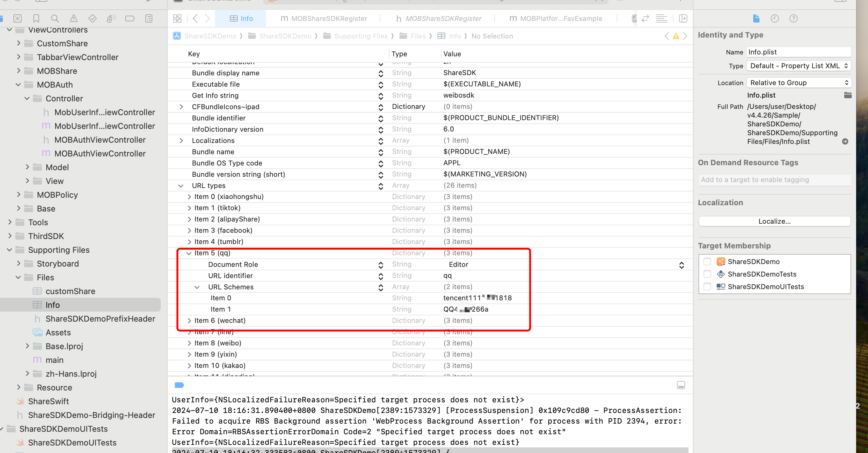
Task: Expand Item 6 (wechat) dictionary row
Action: (189, 321)
